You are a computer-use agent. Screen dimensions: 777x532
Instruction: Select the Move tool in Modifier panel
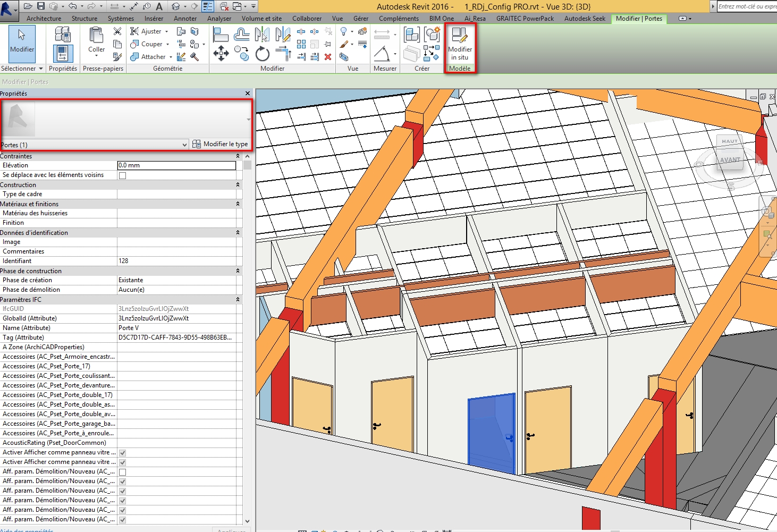[x=221, y=53]
